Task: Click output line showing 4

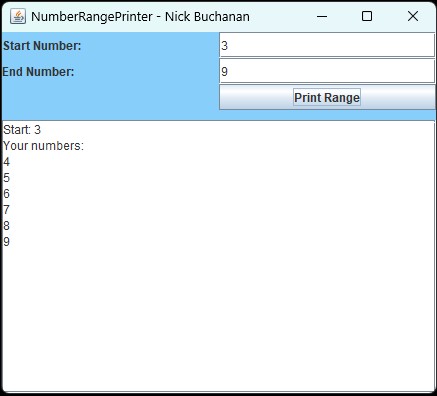Action: 6,162
